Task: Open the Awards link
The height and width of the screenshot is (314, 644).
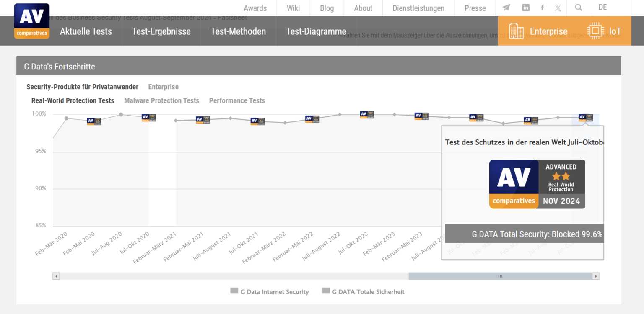Action: pos(255,8)
